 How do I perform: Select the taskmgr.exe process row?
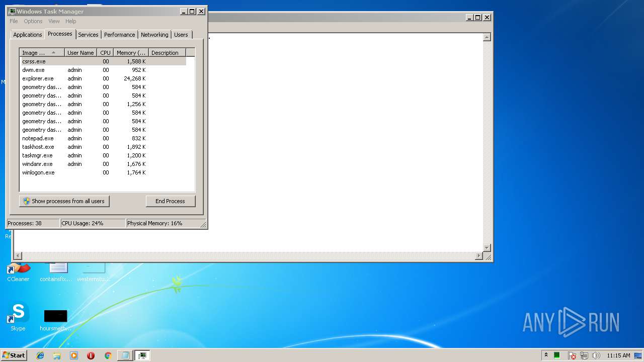[x=103, y=155]
